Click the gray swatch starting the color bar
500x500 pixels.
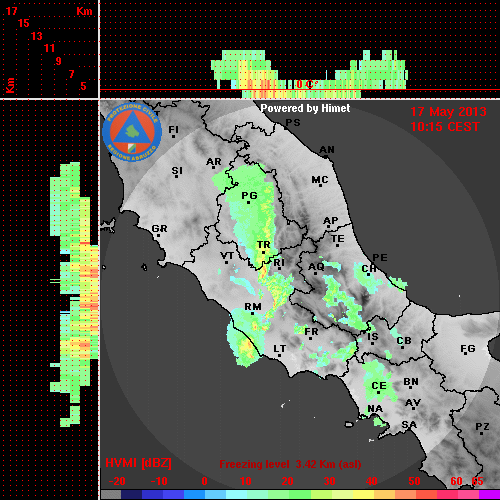(x=111, y=494)
